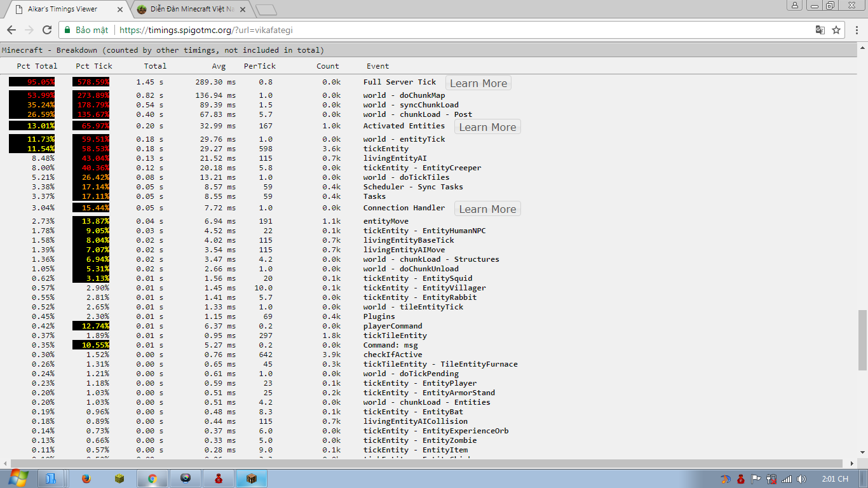Select the world - doChunkMap event
The image size is (868, 488).
point(404,95)
